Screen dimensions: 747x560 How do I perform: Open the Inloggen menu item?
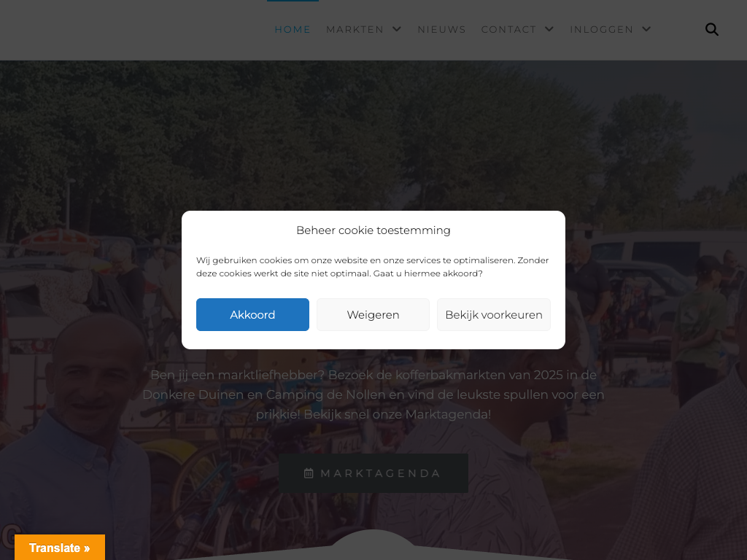point(602,29)
